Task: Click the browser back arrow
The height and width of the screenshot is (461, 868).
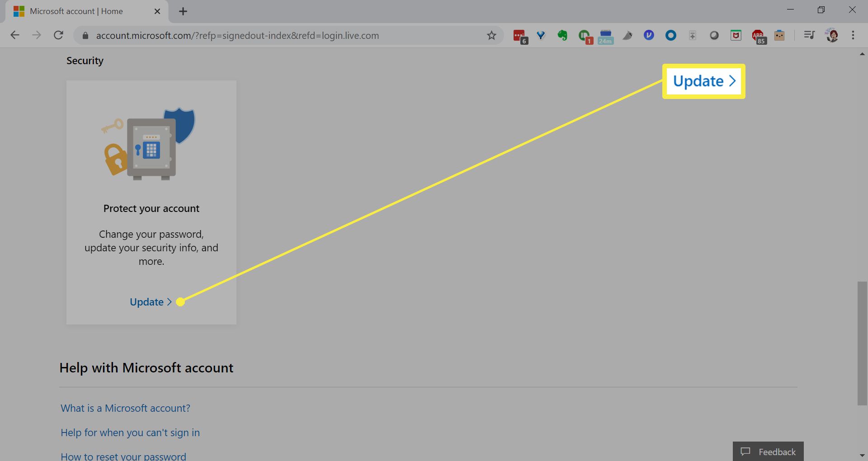Action: [x=15, y=35]
